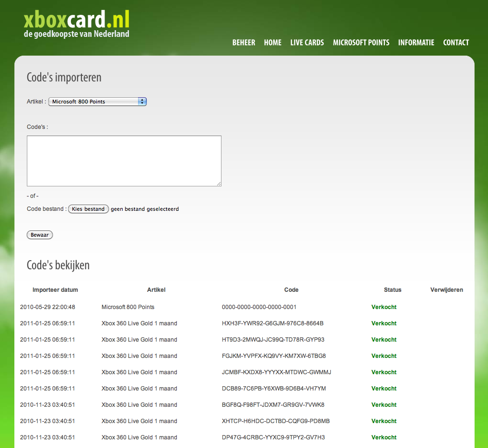
Task: Click the 'Microsoft 800 Points' table cell
Action: (x=128, y=307)
